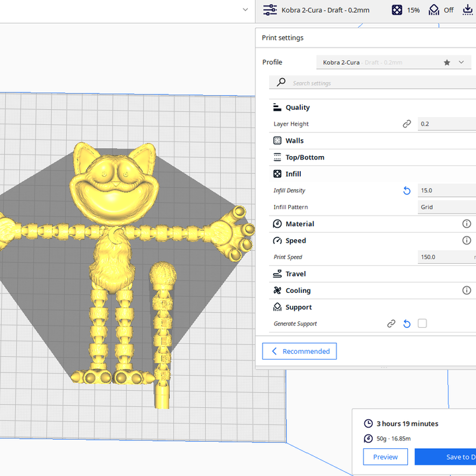
Task: Click the clock icon by print time
Action: [x=368, y=423]
